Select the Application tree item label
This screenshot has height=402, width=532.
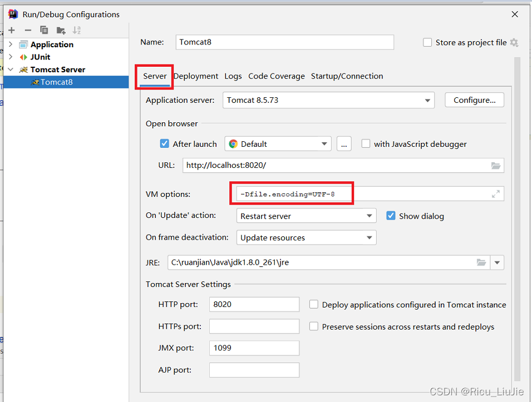tap(52, 44)
